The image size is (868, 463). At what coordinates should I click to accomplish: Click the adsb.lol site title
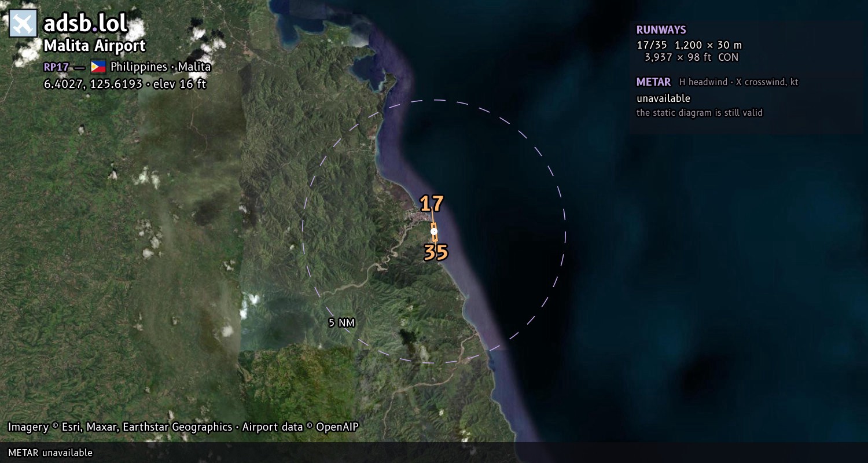pyautogui.click(x=86, y=24)
